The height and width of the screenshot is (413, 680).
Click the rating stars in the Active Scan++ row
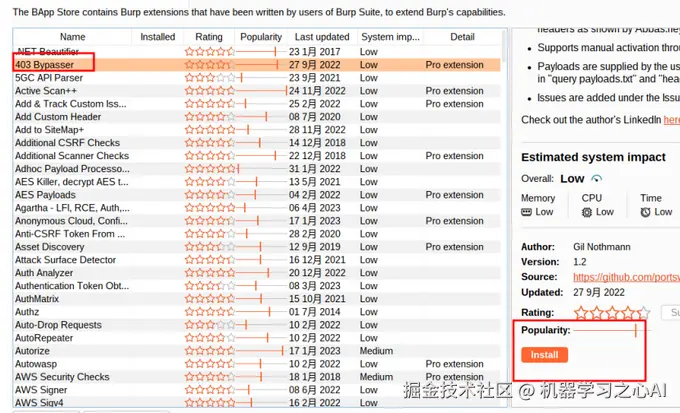click(x=209, y=91)
